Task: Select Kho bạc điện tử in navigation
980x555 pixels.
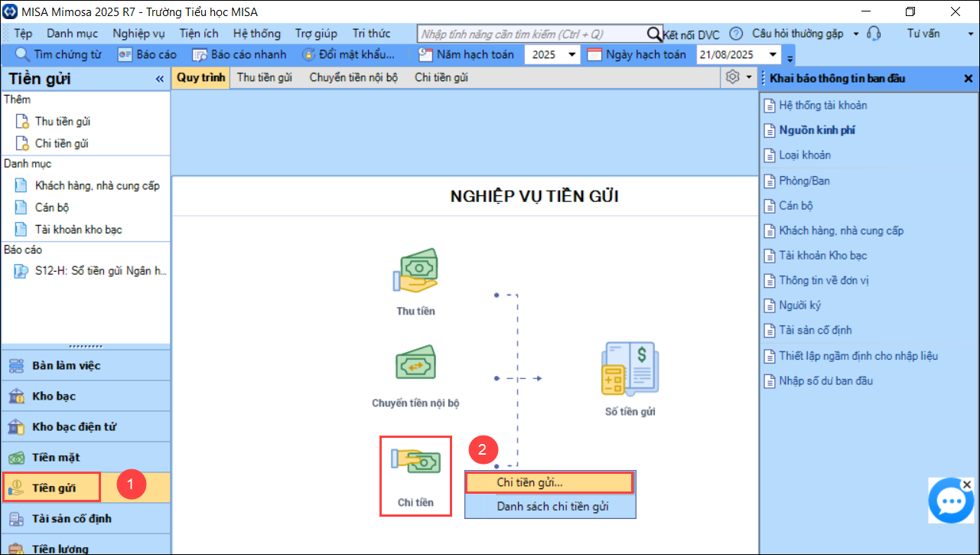Action: tap(86, 426)
